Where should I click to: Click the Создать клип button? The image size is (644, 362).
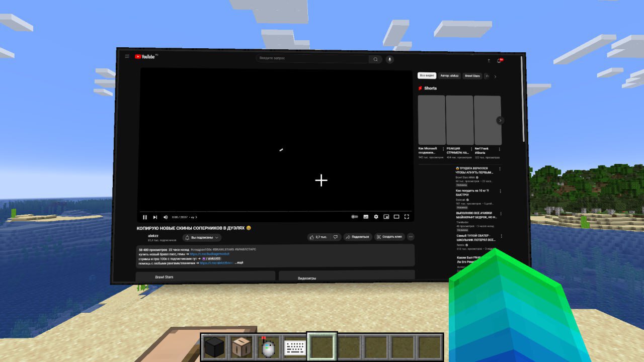point(389,237)
